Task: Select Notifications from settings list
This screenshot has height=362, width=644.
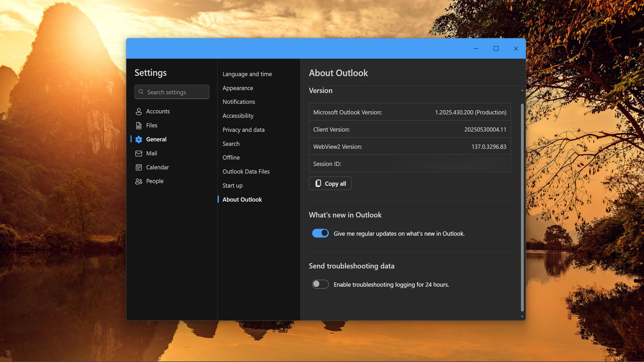Action: click(238, 102)
